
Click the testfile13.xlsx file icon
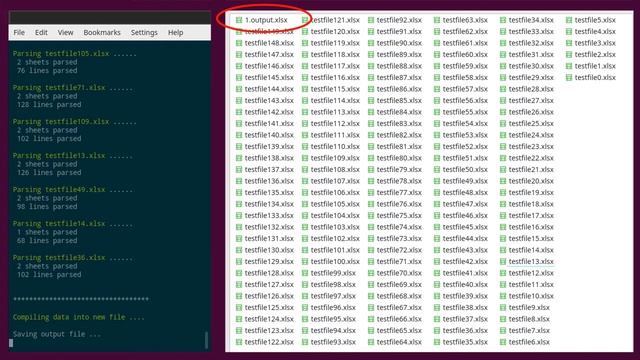tap(503, 261)
